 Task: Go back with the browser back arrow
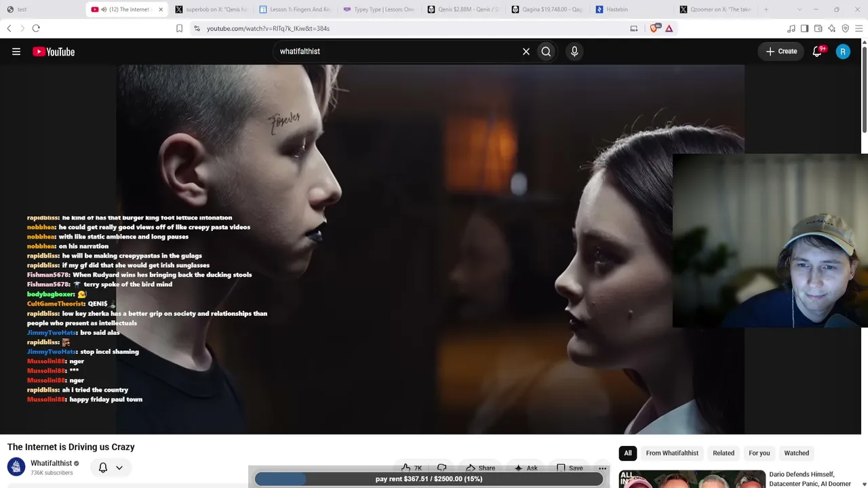(x=9, y=28)
